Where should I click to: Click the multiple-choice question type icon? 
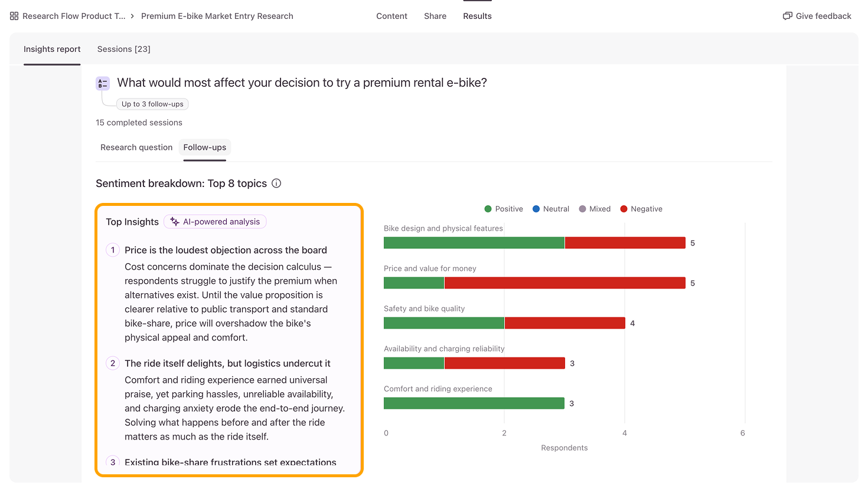[x=103, y=83]
